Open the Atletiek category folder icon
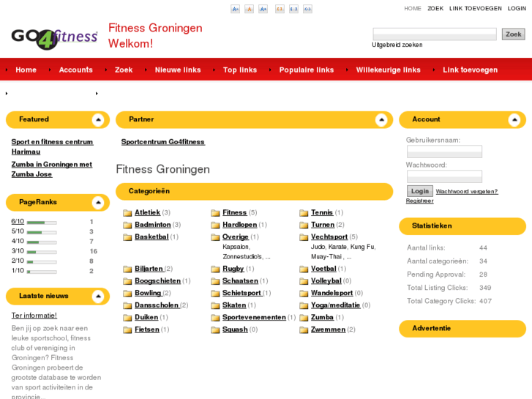Screen dimensions: 532x399 [x=127, y=213]
